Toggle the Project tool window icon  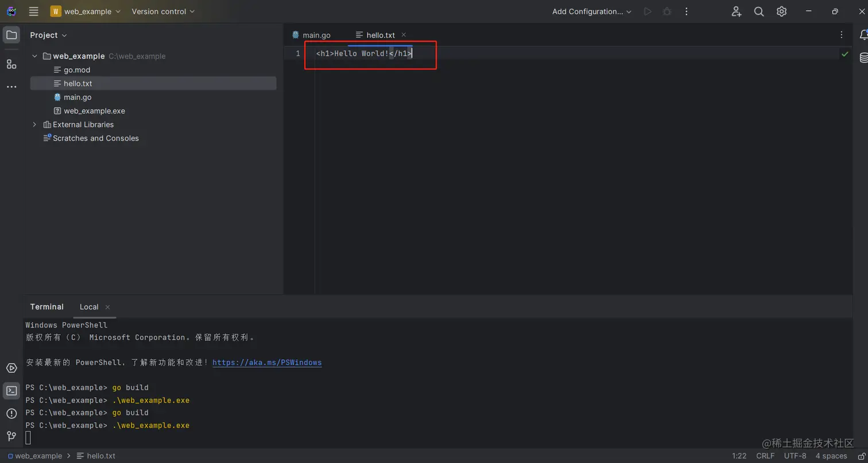click(11, 35)
